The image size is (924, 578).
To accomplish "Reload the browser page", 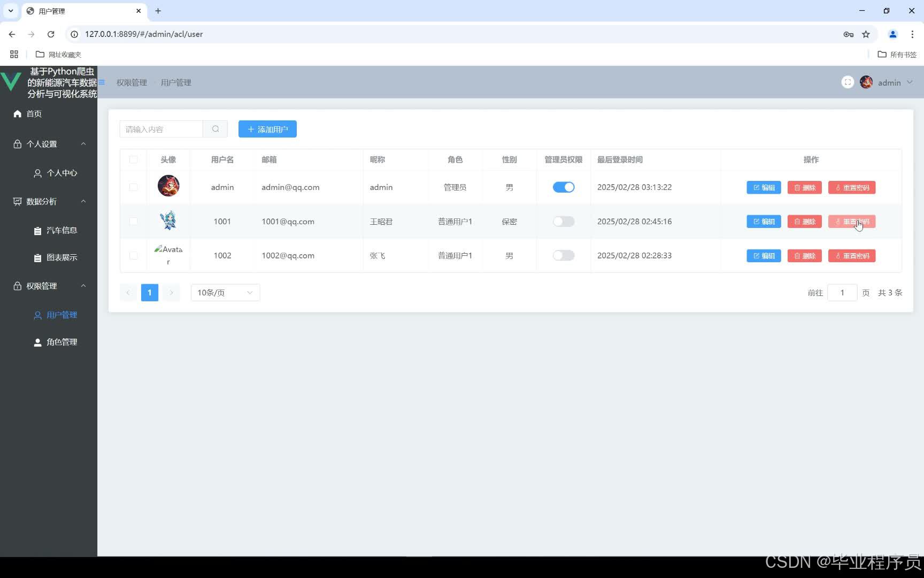I will coord(51,34).
